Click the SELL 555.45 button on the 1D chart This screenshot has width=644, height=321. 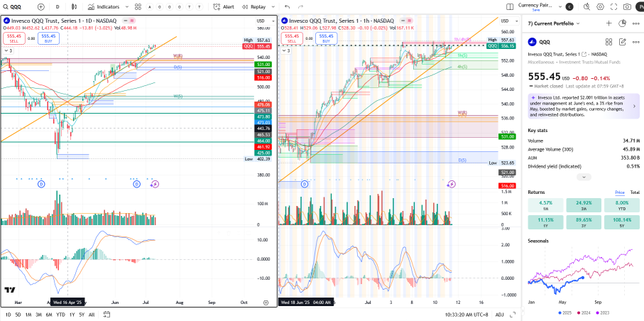pyautogui.click(x=13, y=38)
